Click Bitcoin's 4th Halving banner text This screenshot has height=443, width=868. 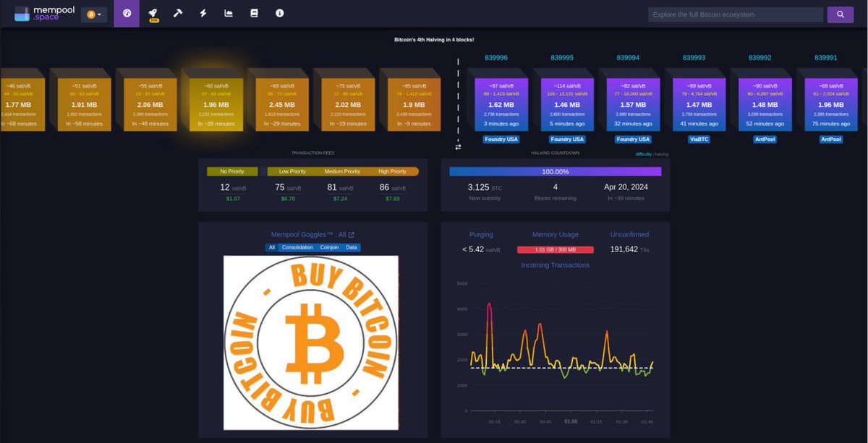click(434, 39)
